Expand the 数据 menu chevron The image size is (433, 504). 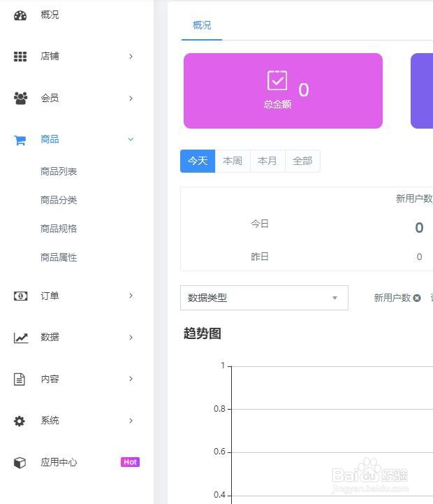coord(131,338)
